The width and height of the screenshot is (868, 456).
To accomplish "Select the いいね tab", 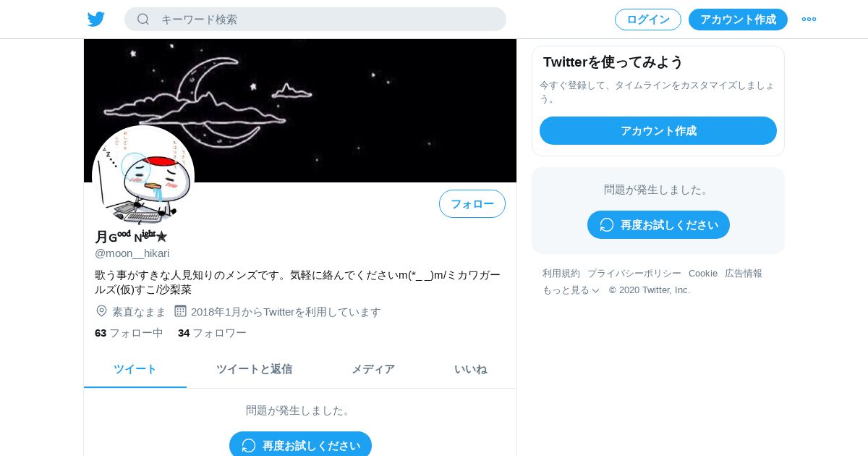I will (470, 369).
